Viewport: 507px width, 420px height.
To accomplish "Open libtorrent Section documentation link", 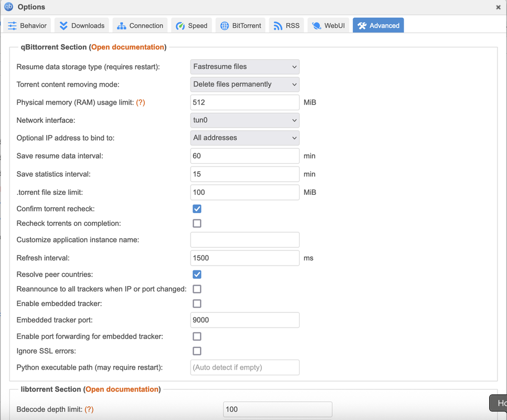I will click(x=122, y=389).
